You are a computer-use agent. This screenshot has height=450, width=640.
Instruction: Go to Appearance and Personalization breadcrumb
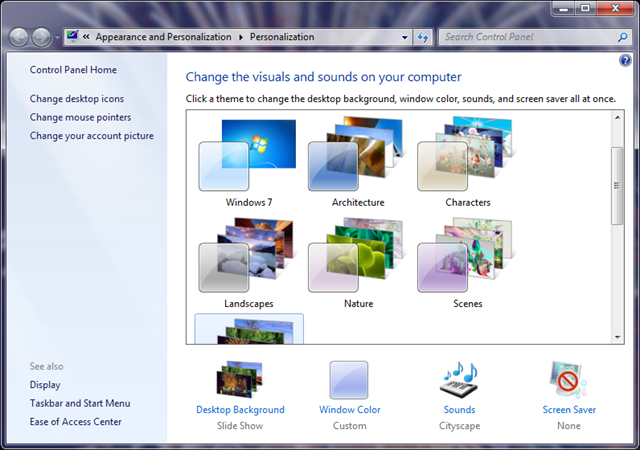click(163, 37)
